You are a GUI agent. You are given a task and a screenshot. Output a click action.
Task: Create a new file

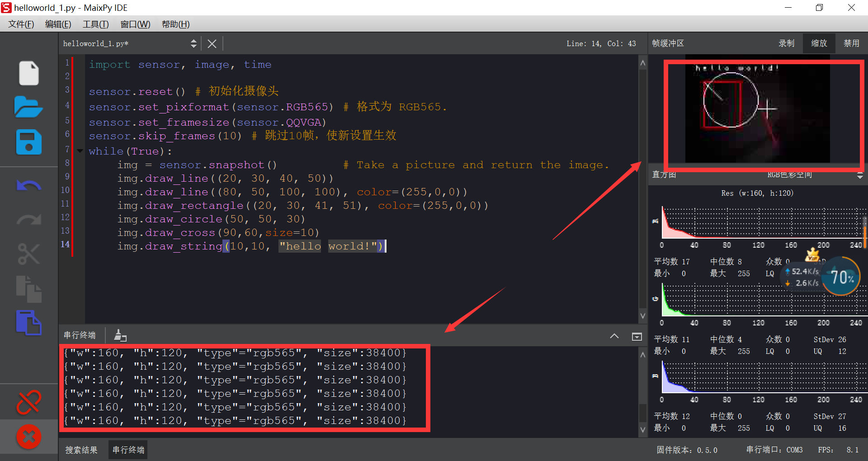click(x=28, y=73)
